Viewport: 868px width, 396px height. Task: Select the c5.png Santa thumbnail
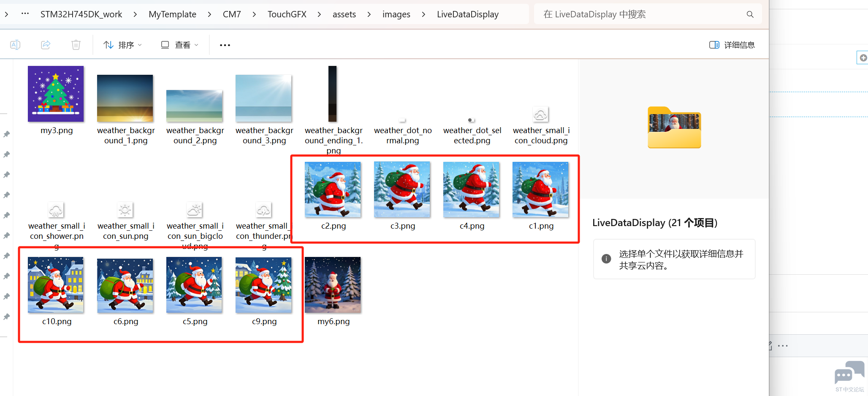click(x=194, y=285)
